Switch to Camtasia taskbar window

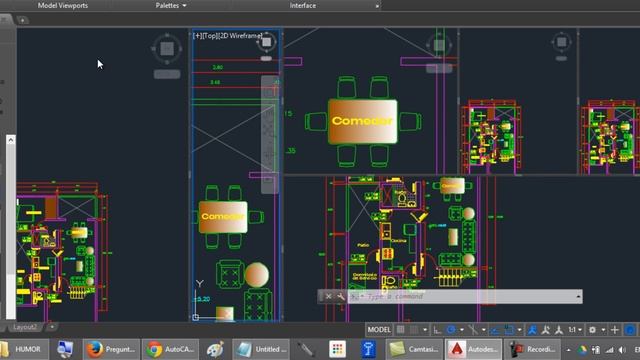pos(414,349)
